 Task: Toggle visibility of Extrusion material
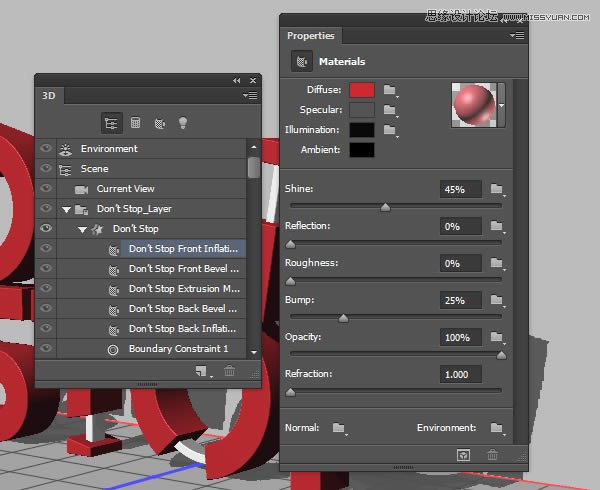pyautogui.click(x=46, y=288)
